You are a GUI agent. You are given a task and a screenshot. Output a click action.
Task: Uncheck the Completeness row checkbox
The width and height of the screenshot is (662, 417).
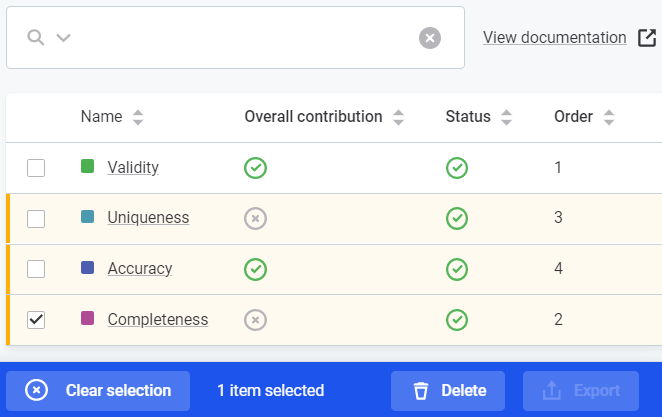[x=36, y=320]
